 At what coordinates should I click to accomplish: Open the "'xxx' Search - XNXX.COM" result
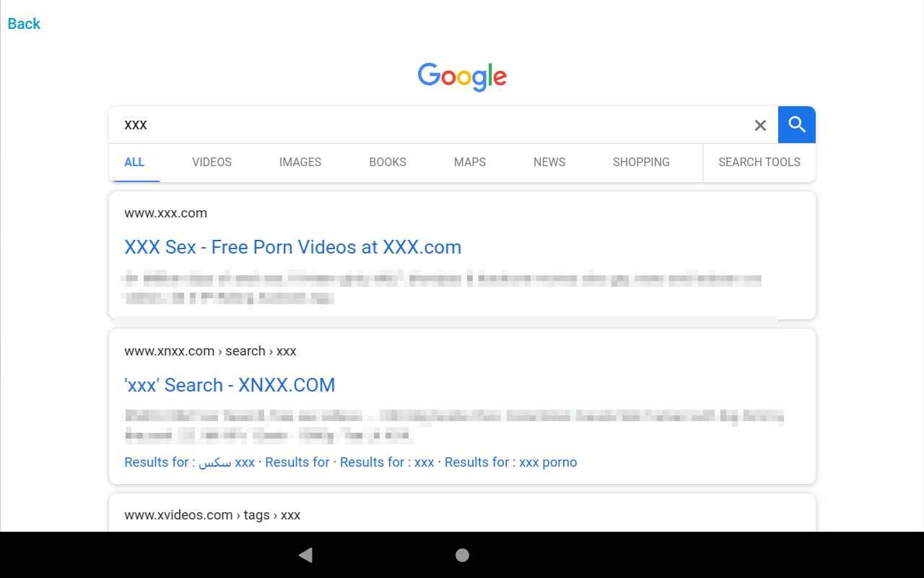(230, 385)
